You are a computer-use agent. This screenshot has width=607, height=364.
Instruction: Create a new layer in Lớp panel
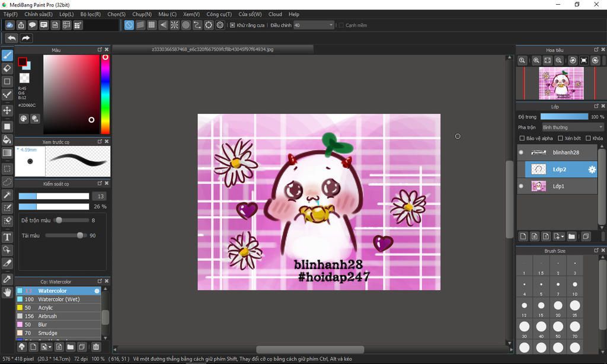523,236
